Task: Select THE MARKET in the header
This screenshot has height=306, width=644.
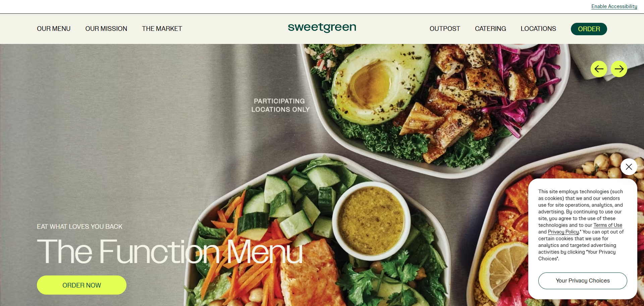Action: 162,29
